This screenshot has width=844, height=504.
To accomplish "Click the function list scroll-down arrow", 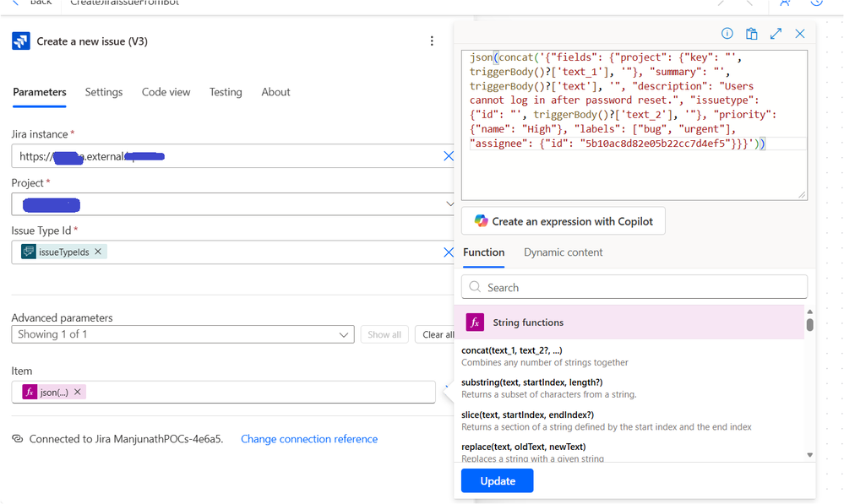I will point(809,455).
